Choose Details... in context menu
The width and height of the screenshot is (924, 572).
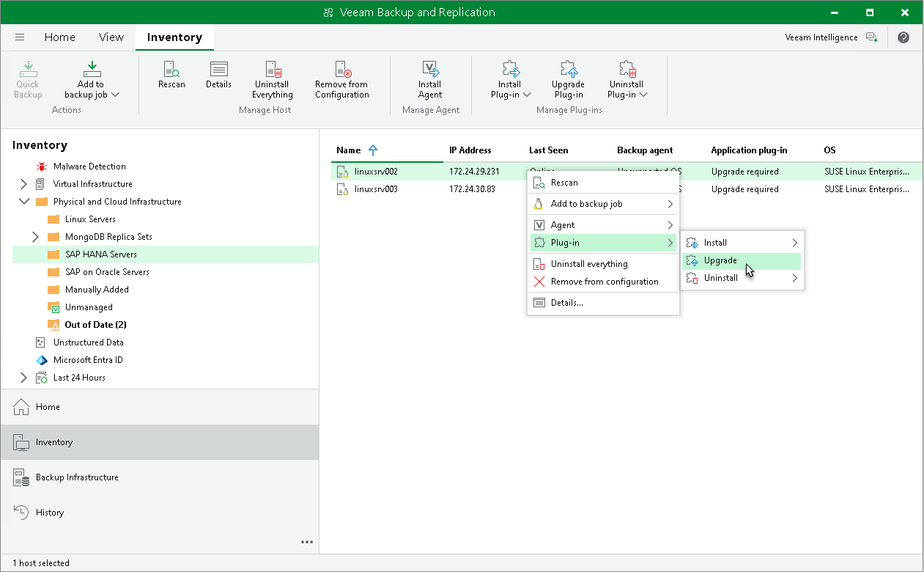click(x=603, y=303)
